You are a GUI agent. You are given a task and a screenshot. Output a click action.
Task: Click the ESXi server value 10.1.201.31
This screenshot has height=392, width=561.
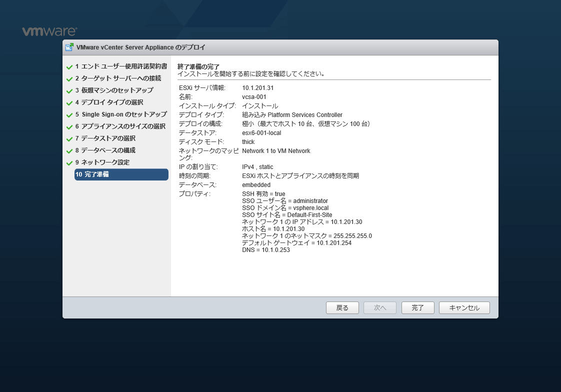258,88
